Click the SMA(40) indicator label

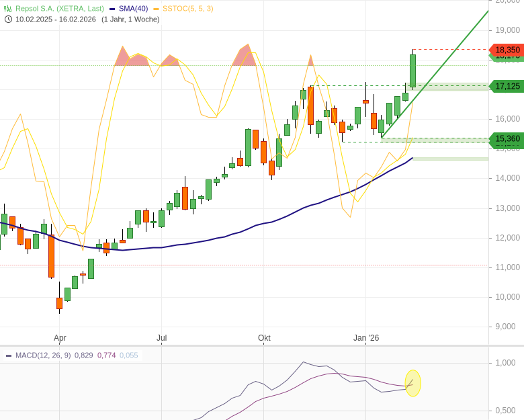pos(133,9)
